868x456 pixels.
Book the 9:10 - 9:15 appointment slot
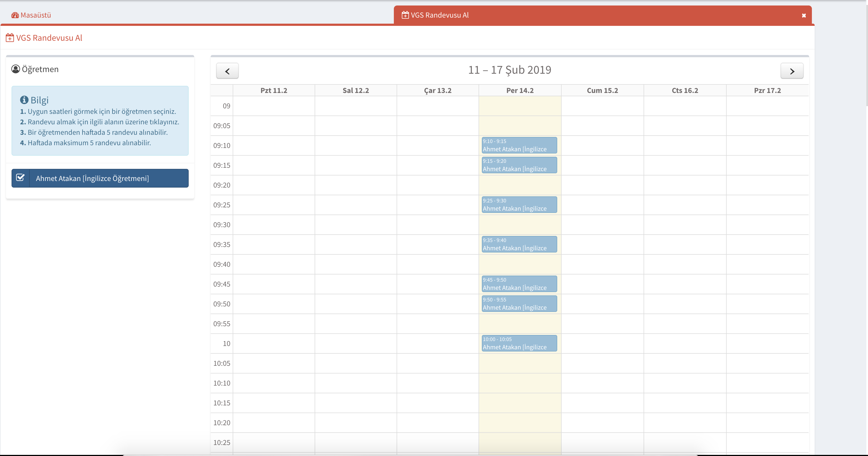pyautogui.click(x=519, y=145)
